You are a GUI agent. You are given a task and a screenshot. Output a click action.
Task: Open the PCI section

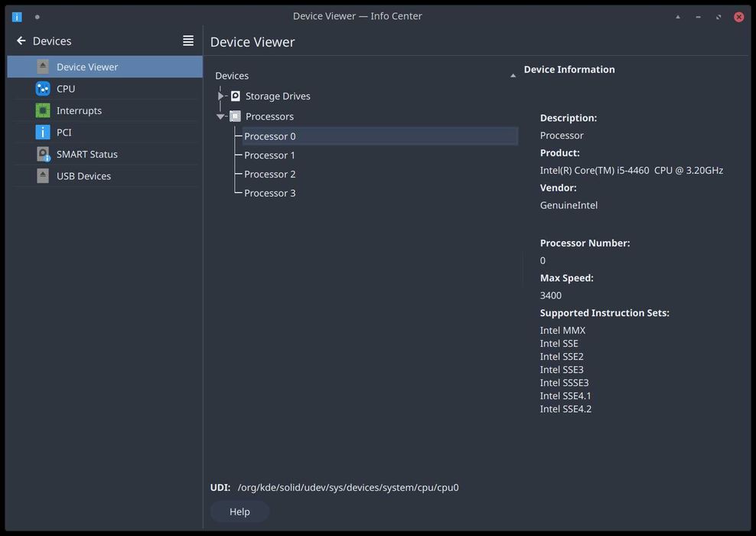(105, 132)
